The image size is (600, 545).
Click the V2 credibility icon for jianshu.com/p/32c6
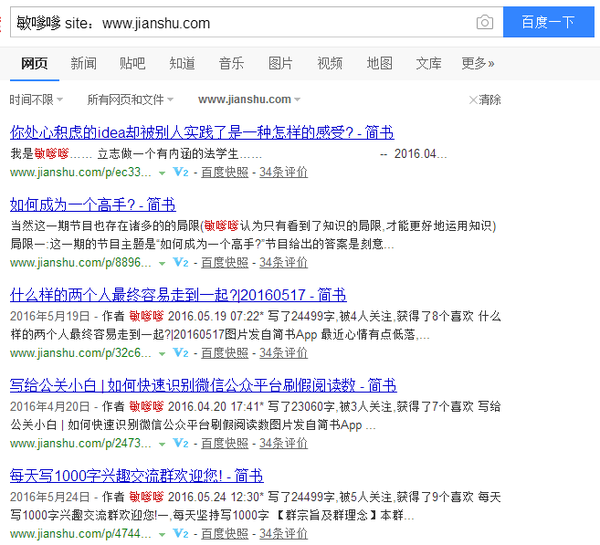[181, 353]
